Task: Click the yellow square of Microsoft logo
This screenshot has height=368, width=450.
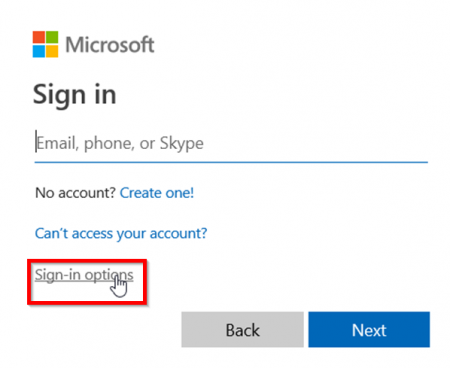Action: click(52, 51)
